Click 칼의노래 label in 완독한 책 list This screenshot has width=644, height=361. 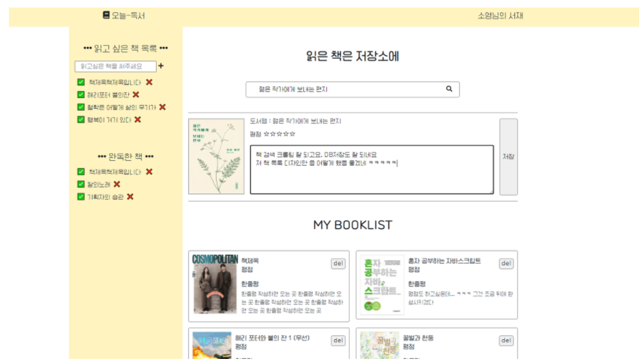click(x=99, y=185)
